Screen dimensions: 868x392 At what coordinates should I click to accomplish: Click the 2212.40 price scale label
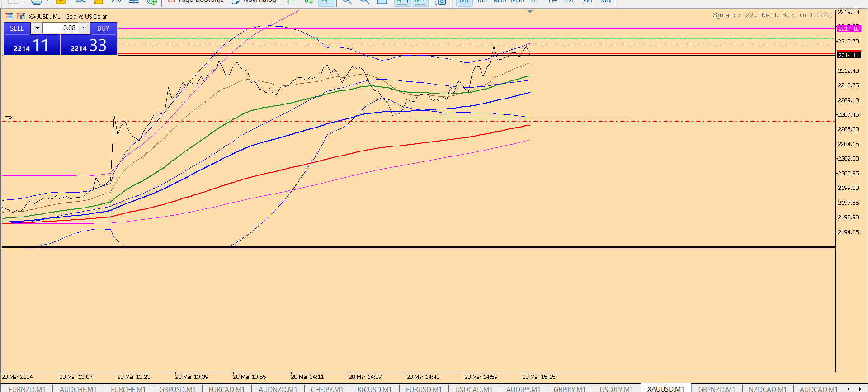pyautogui.click(x=848, y=71)
